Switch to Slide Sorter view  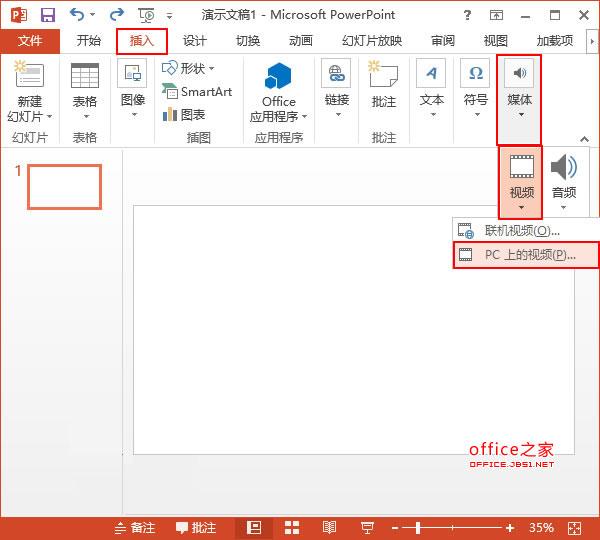pos(292,528)
